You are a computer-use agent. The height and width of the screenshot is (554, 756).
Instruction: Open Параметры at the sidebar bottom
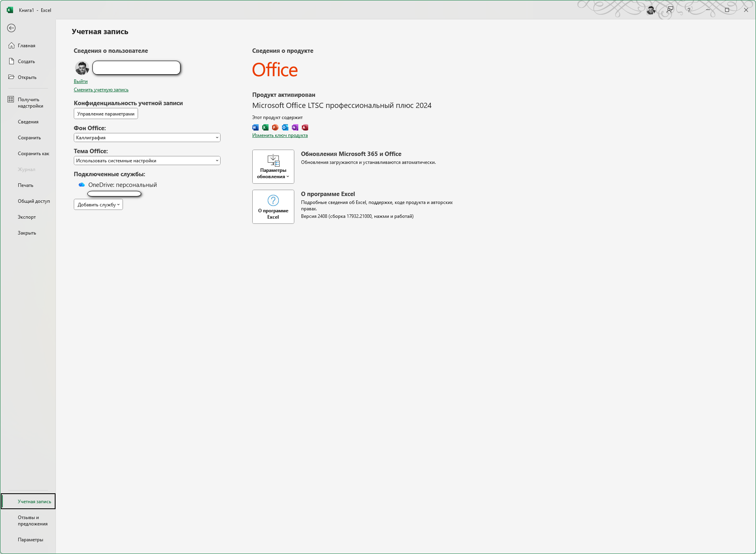(x=31, y=540)
